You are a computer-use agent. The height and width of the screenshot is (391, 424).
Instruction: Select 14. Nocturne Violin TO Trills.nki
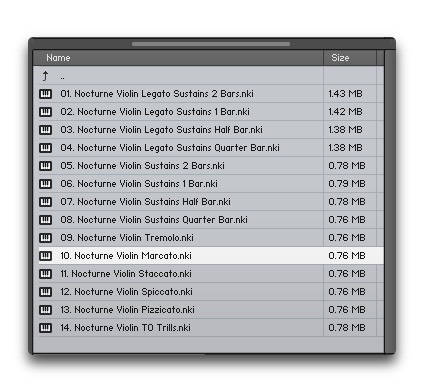[125, 328]
